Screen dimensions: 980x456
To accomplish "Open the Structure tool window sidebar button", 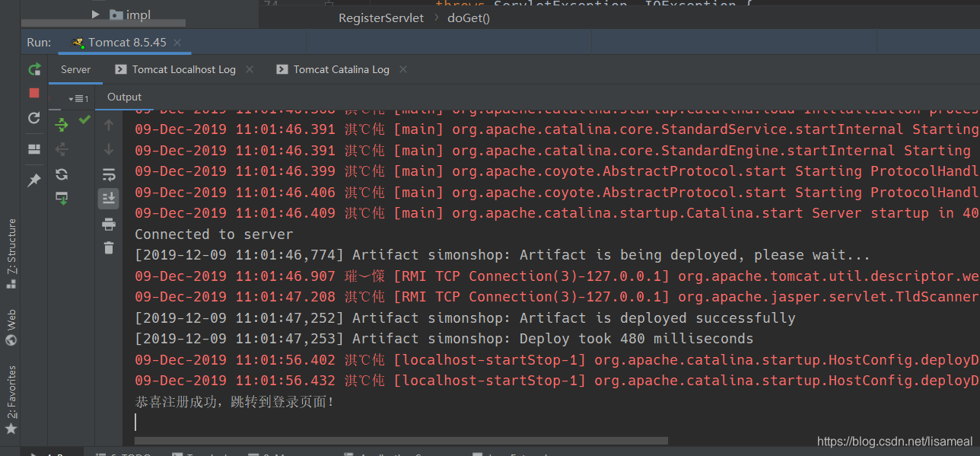I will (11, 253).
